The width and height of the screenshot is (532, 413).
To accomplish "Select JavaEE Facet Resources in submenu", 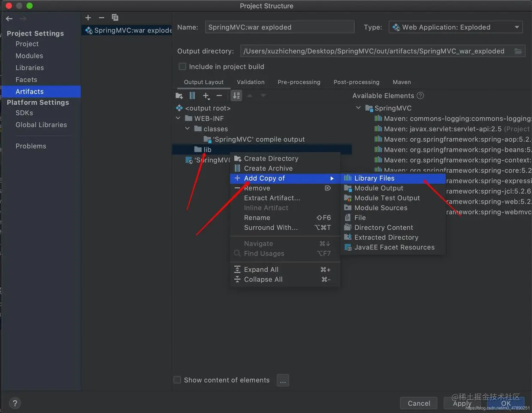I will click(393, 247).
